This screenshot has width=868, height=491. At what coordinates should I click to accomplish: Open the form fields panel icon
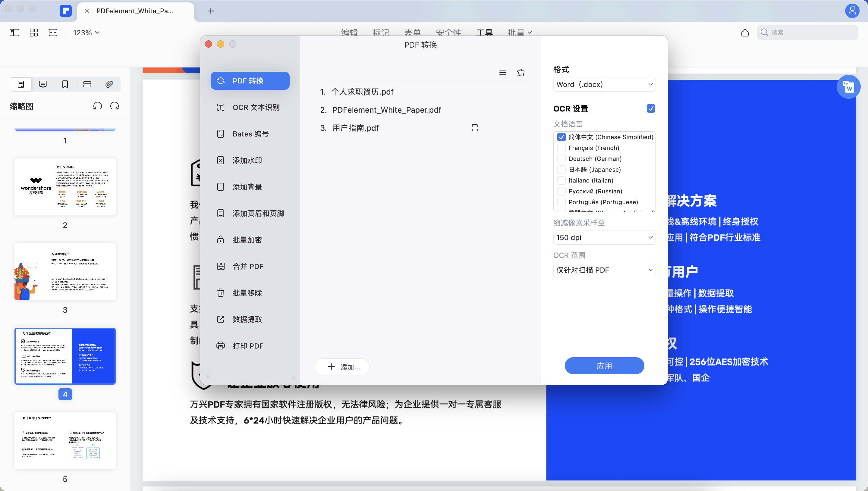pyautogui.click(x=87, y=84)
